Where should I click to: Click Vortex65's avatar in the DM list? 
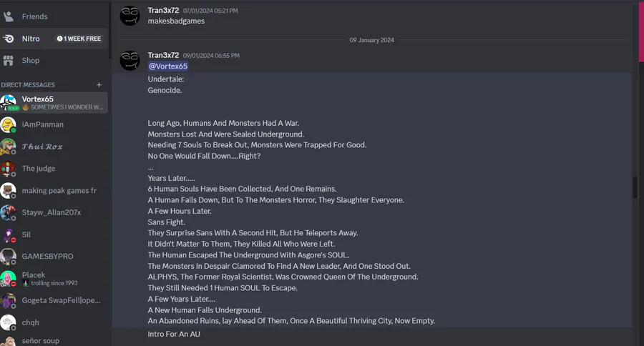pos(9,102)
